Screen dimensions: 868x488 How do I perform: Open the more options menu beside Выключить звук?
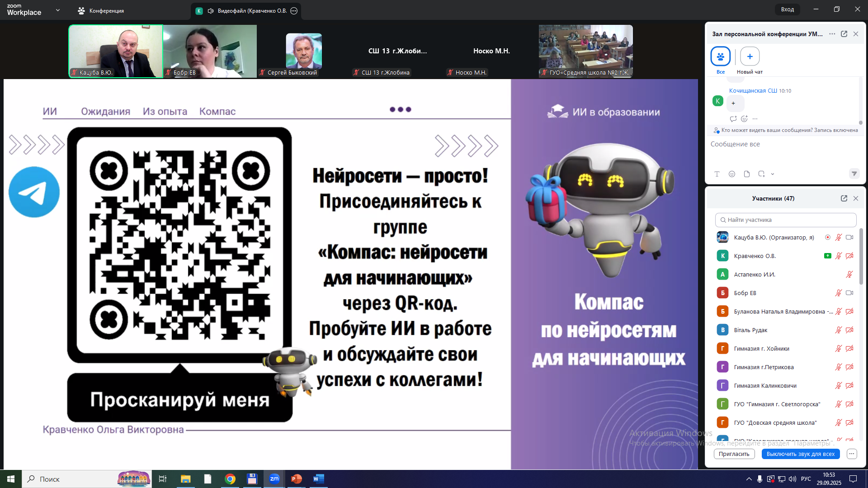click(852, 454)
